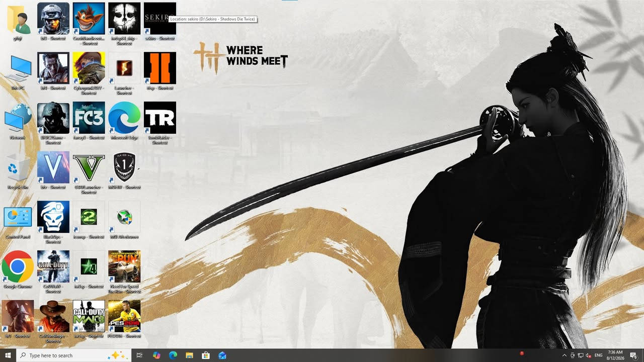This screenshot has width=644, height=362.
Task: Launch the bf4 shortcut
Action: [x=53, y=68]
